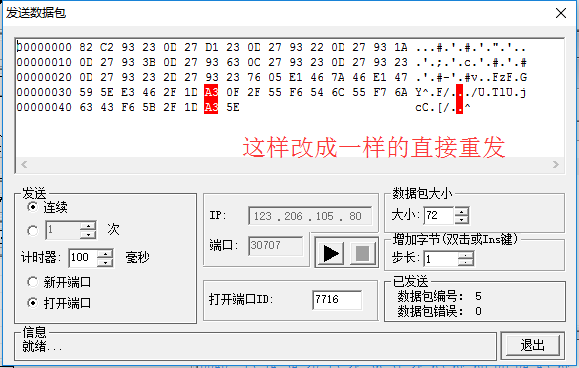Click the send count field showing 1
Viewport: 579px width, 368px height.
click(63, 230)
